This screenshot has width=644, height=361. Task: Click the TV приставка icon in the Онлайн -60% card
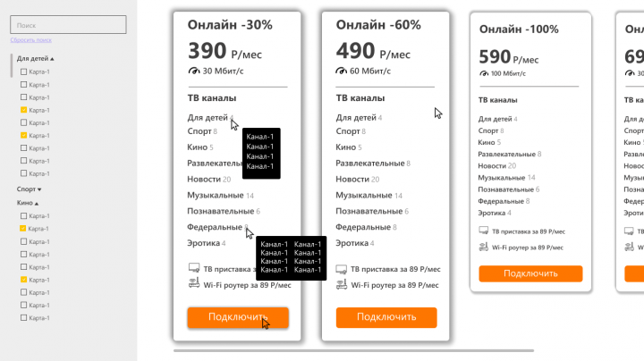(x=342, y=268)
